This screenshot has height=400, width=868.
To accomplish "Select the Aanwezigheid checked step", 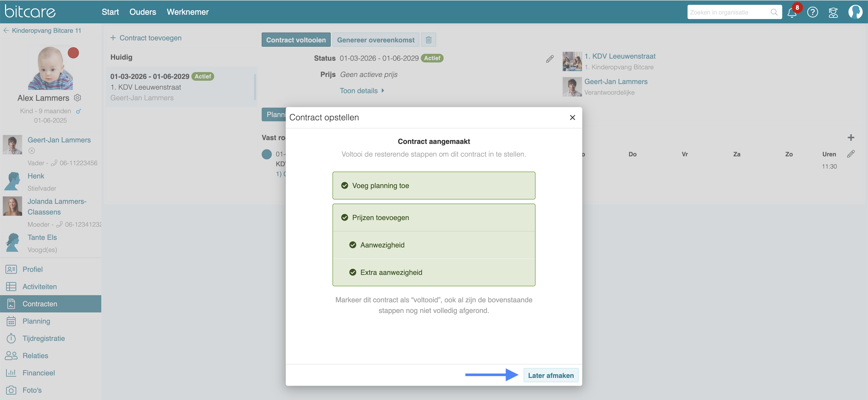I will tap(433, 245).
